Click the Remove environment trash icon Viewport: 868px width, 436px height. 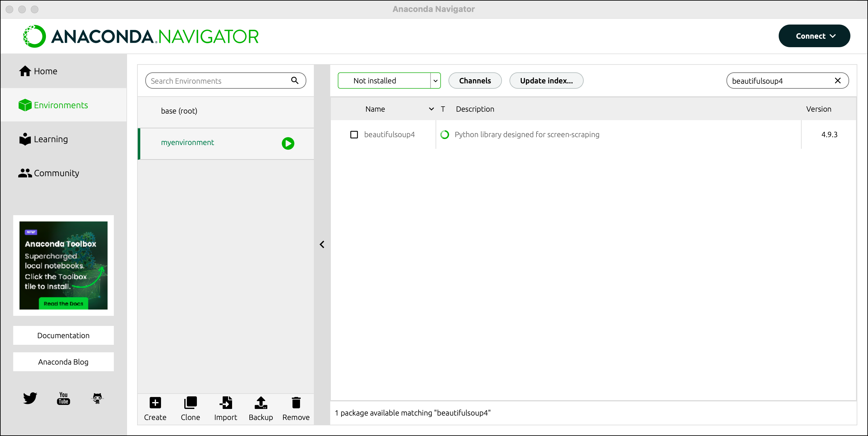click(296, 403)
